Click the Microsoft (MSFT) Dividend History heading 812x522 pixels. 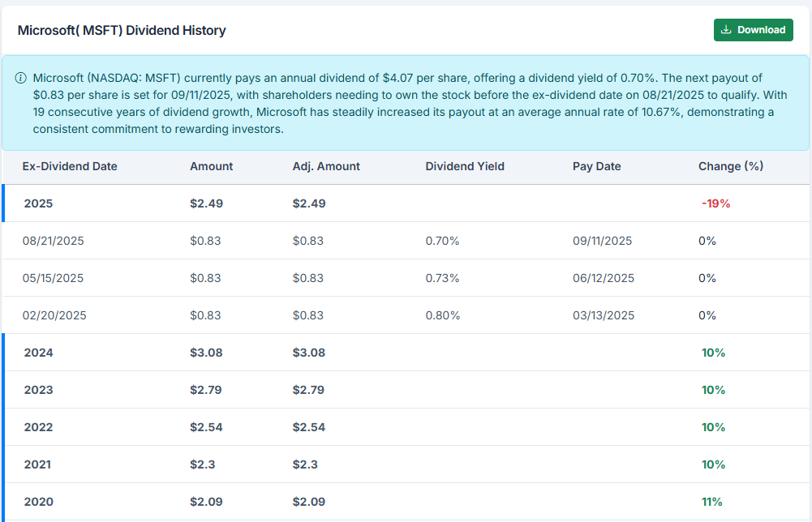[x=122, y=30]
